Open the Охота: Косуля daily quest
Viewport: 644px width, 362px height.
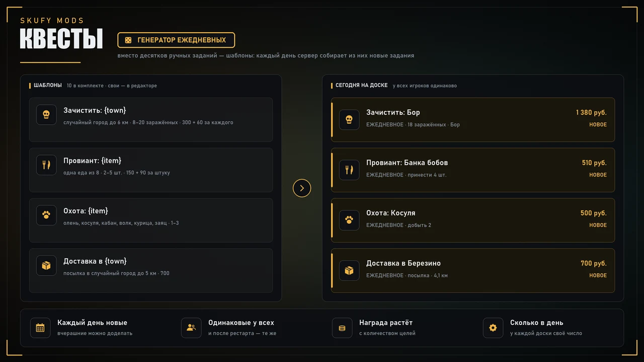(473, 220)
